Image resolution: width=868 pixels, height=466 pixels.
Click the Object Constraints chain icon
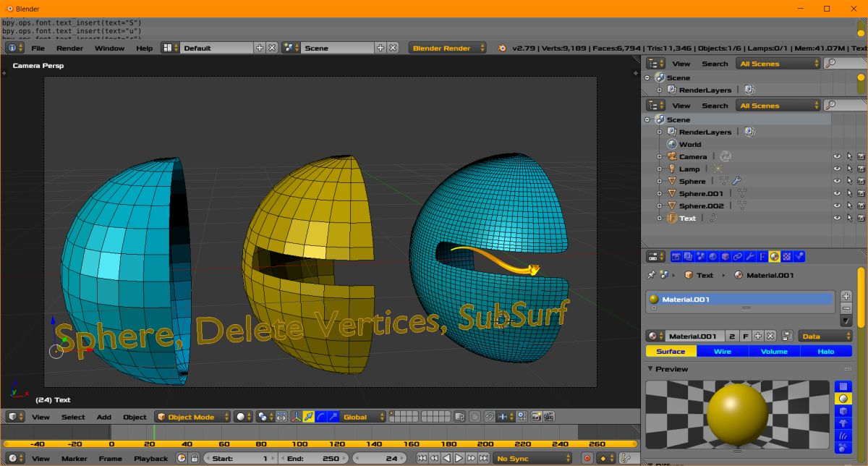pyautogui.click(x=738, y=256)
